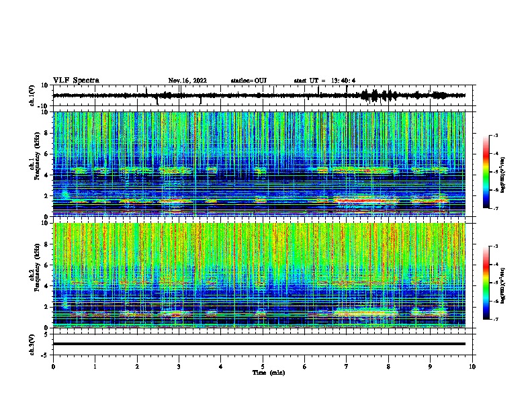Click the time axis tick label '5'
532x411 pixels.
pyautogui.click(x=263, y=367)
